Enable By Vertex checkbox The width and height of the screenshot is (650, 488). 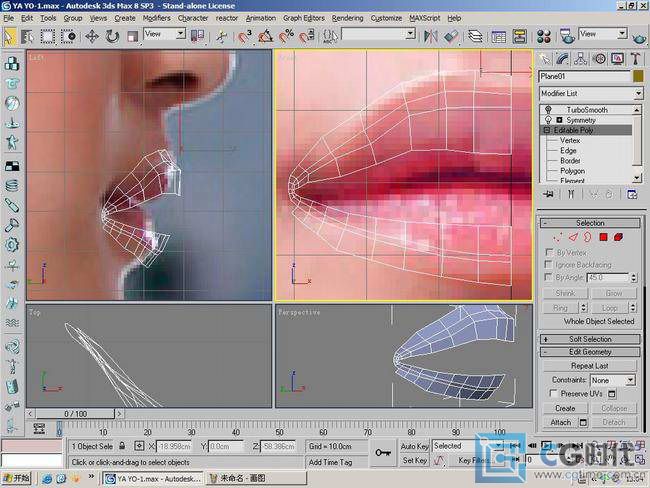(x=549, y=252)
